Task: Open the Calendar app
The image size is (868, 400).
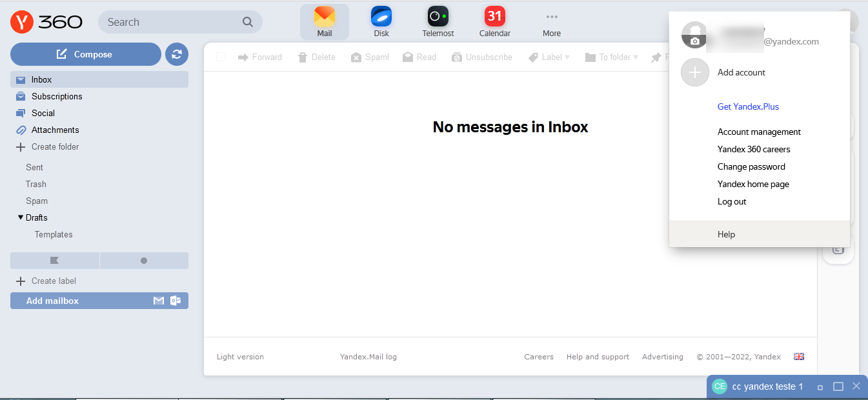Action: click(x=495, y=22)
